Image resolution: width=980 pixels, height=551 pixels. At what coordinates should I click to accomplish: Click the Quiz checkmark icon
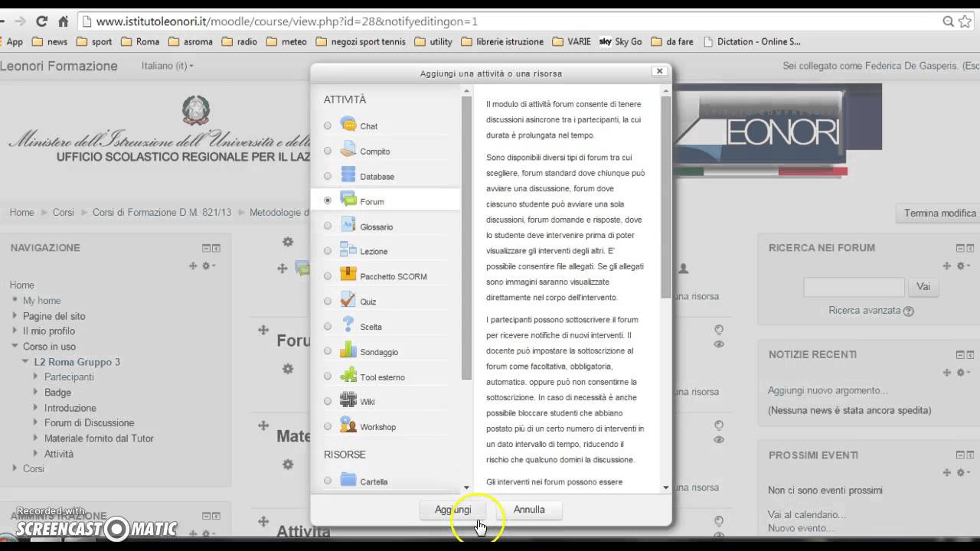click(x=348, y=301)
